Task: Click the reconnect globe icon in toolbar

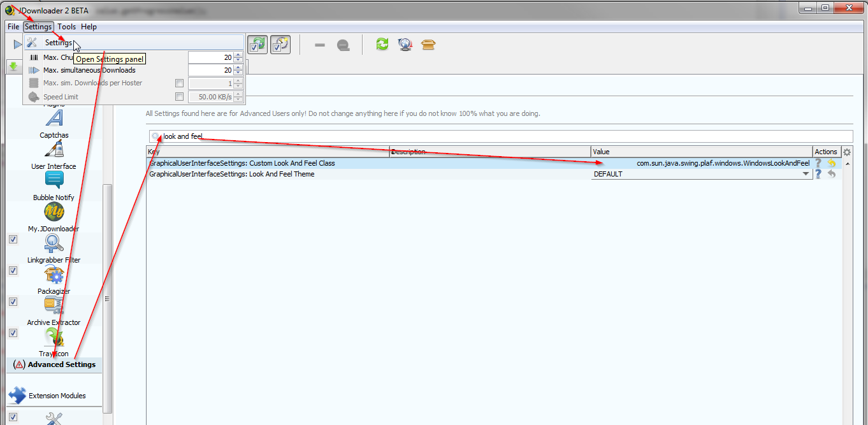Action: [x=405, y=45]
